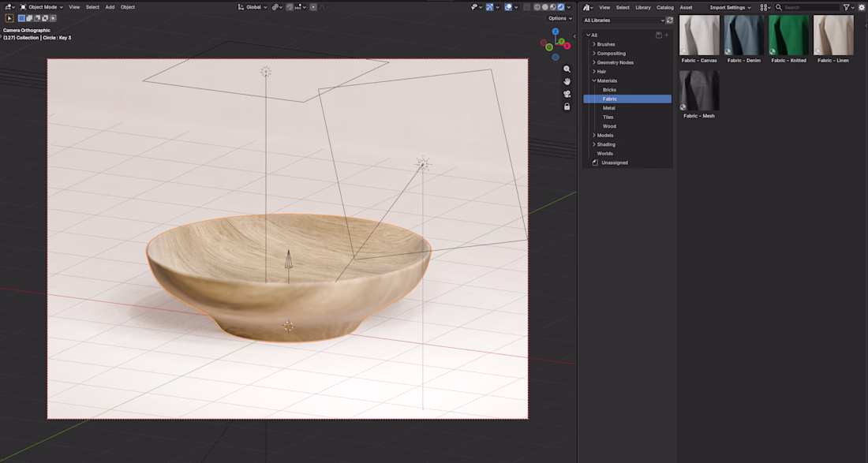Open the Import Settings popover
This screenshot has height=463, width=868.
[x=731, y=7]
